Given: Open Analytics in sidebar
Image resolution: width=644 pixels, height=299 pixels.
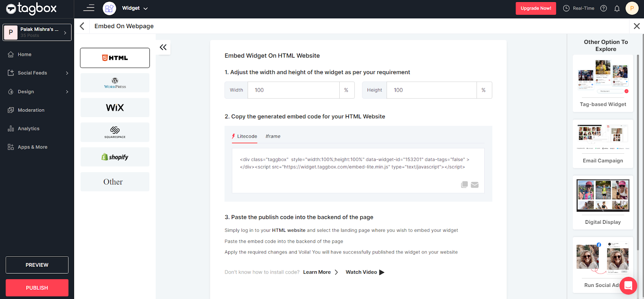Looking at the screenshot, I should (29, 129).
